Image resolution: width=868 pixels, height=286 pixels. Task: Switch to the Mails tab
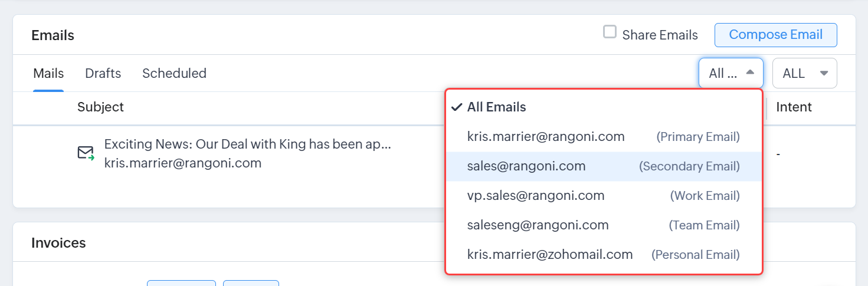tap(48, 74)
